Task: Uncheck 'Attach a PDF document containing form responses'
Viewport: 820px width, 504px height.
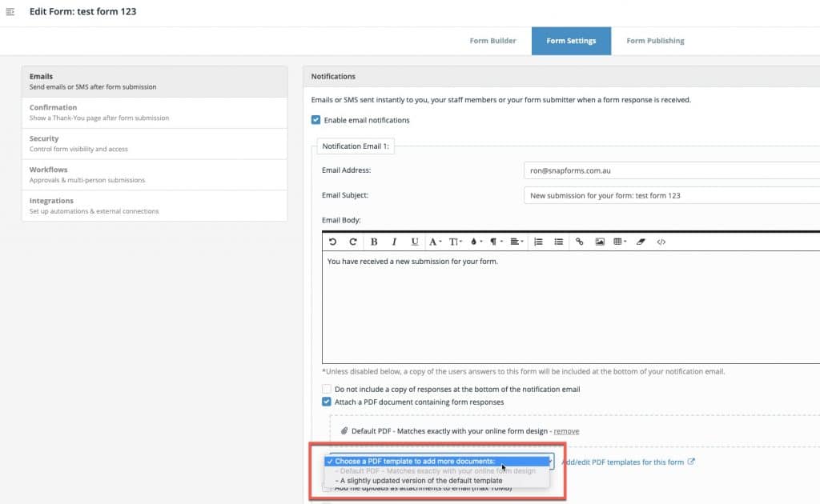Action: coord(327,403)
